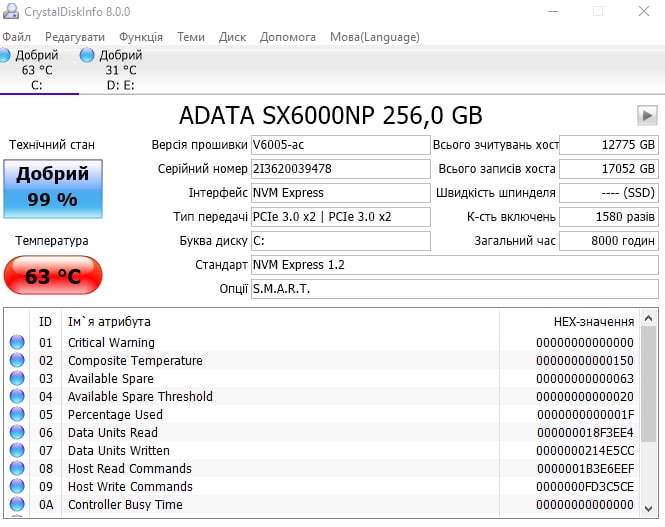Screen dimensions: 665x527
Task: Click the rotation rate value ---- (SSD)
Action: [x=609, y=193]
